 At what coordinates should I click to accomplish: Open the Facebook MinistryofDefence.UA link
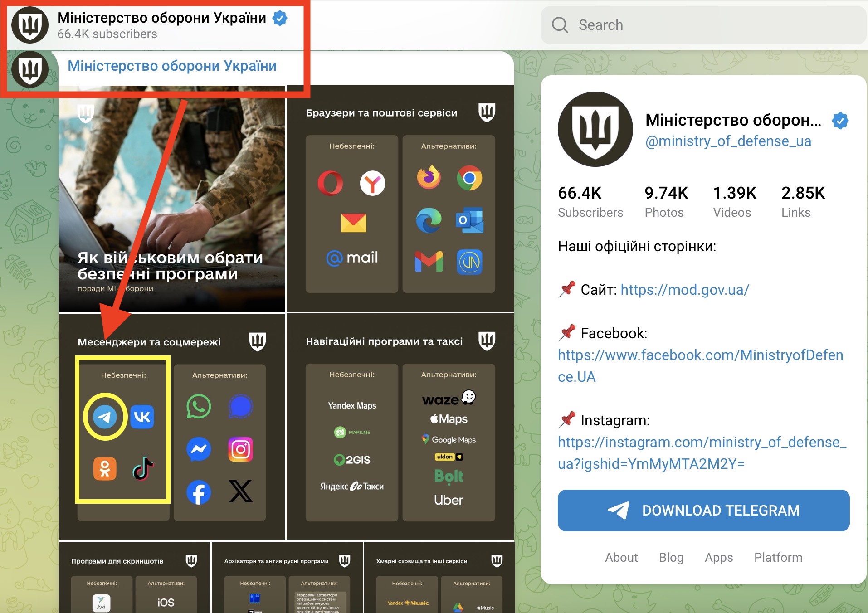click(701, 365)
